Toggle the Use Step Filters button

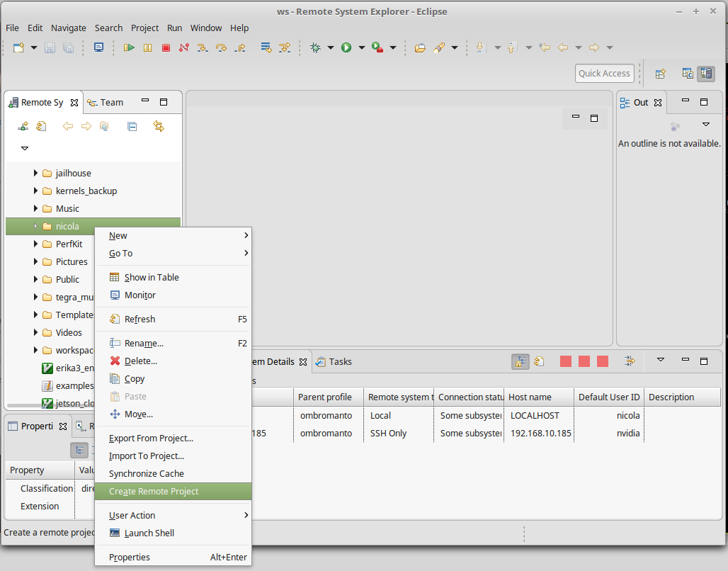point(285,47)
